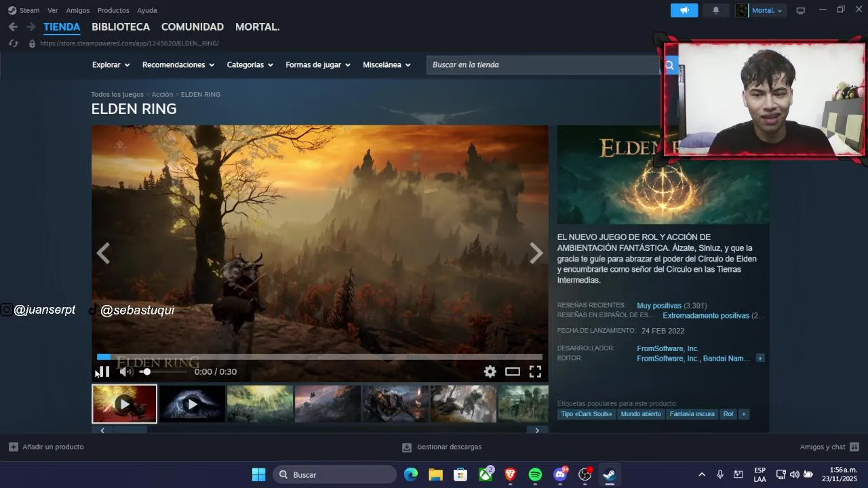Switch to the TIENDA tab
868x488 pixels.
point(62,27)
